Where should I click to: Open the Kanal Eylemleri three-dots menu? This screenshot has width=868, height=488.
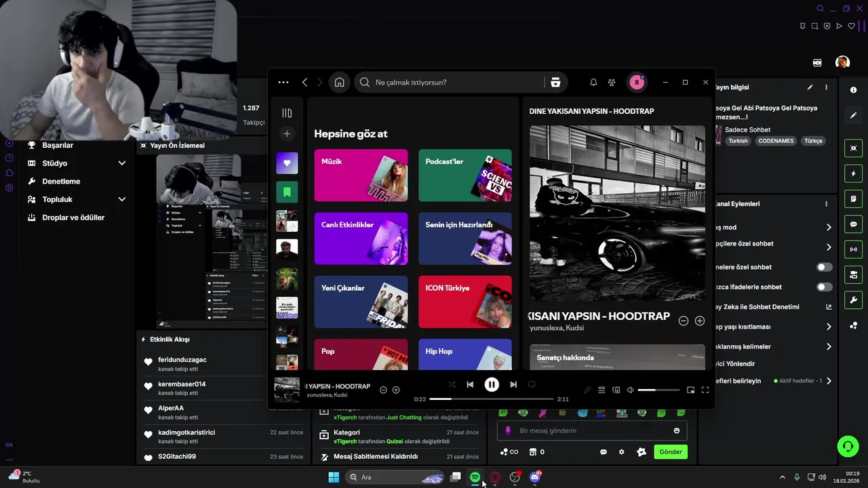point(826,203)
